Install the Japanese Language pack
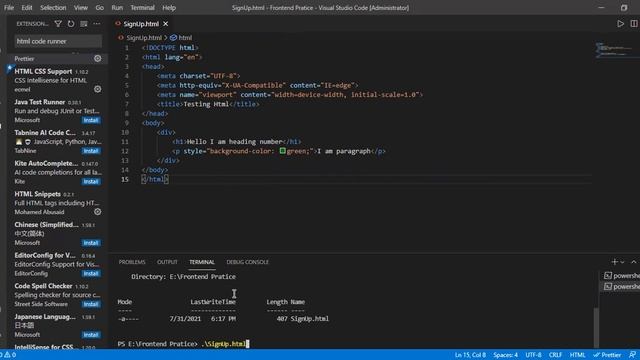This screenshot has width=640, height=360. click(91, 334)
